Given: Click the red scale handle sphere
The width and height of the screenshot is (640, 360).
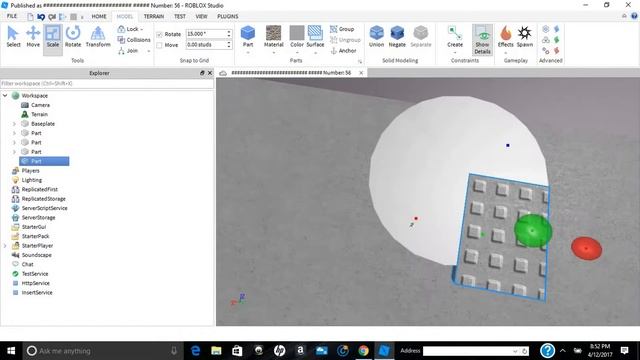Looking at the screenshot, I should click(586, 248).
